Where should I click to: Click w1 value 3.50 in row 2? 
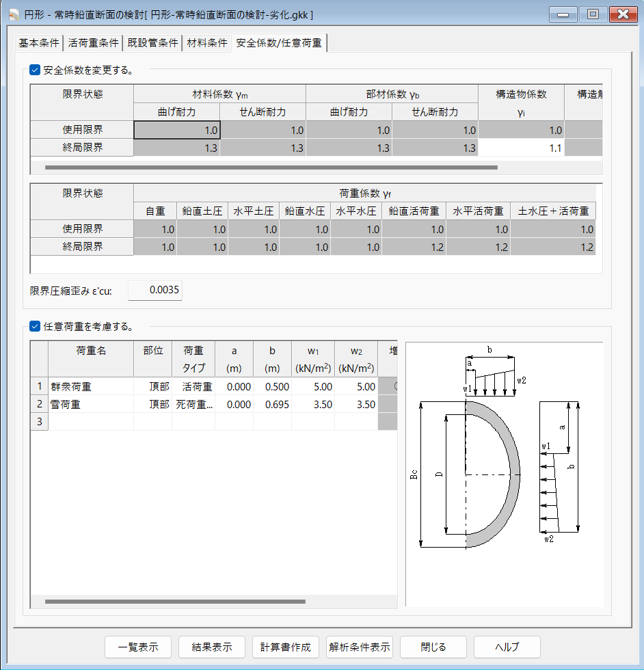[x=313, y=404]
